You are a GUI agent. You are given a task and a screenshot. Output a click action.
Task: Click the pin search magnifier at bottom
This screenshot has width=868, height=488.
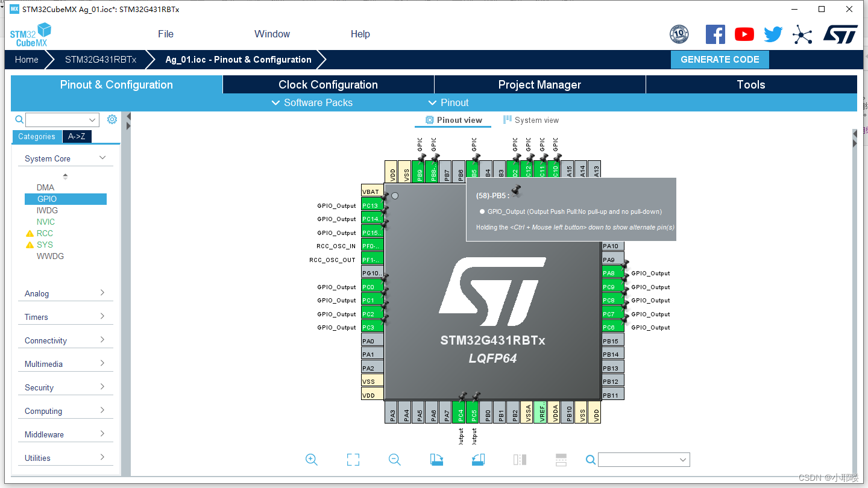(591, 460)
